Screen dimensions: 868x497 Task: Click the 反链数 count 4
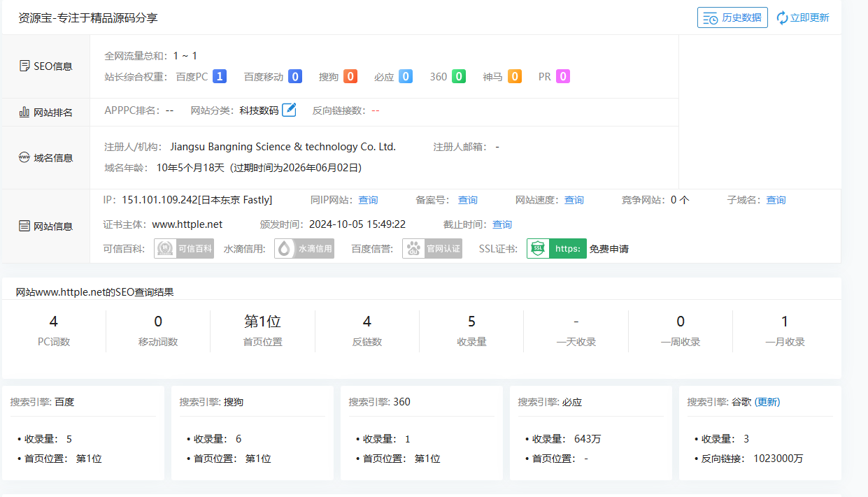pyautogui.click(x=367, y=322)
